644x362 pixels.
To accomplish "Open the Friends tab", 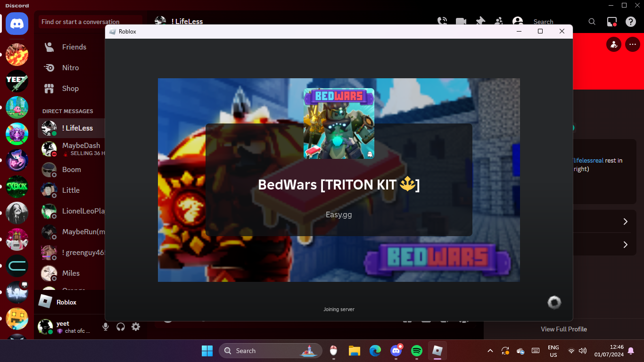I will coord(71,47).
